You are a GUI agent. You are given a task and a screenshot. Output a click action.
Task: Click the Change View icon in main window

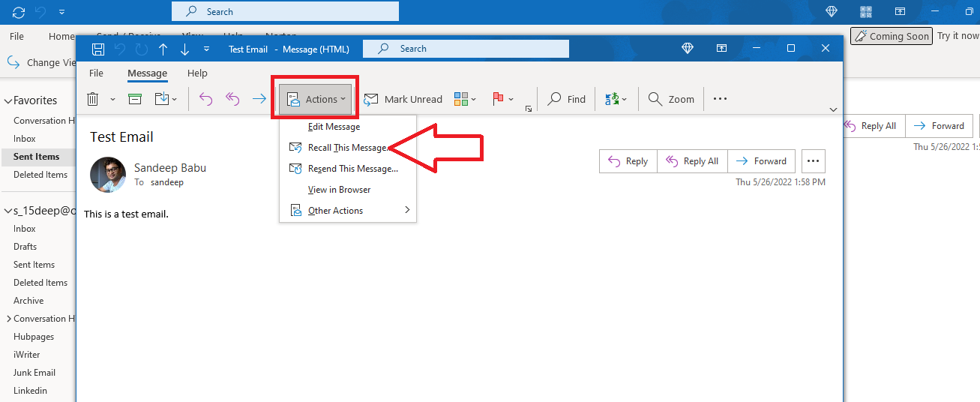click(x=14, y=62)
